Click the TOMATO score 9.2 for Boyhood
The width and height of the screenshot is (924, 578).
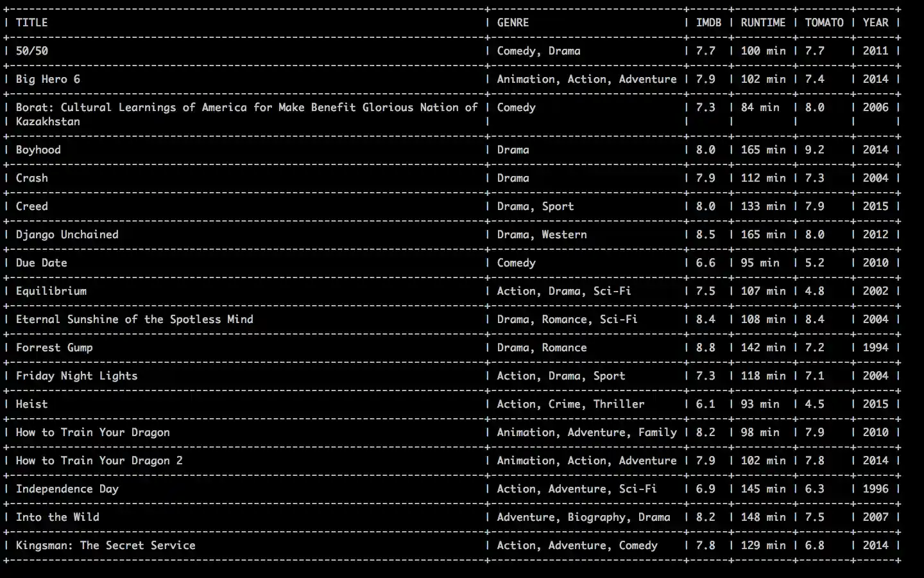coord(814,150)
